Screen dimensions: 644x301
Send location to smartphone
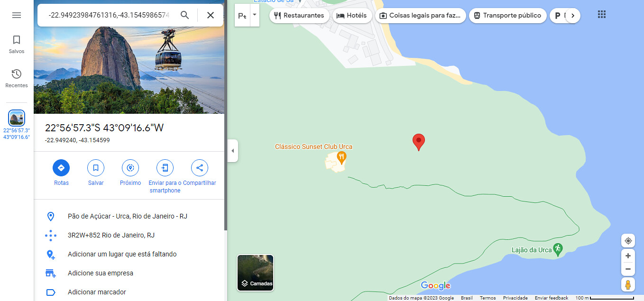165,176
